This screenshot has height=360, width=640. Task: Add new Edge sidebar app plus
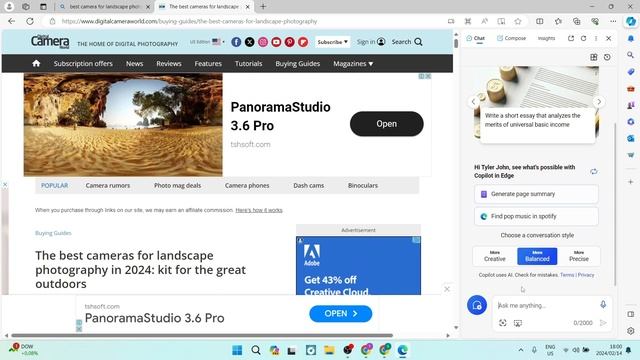[631, 182]
